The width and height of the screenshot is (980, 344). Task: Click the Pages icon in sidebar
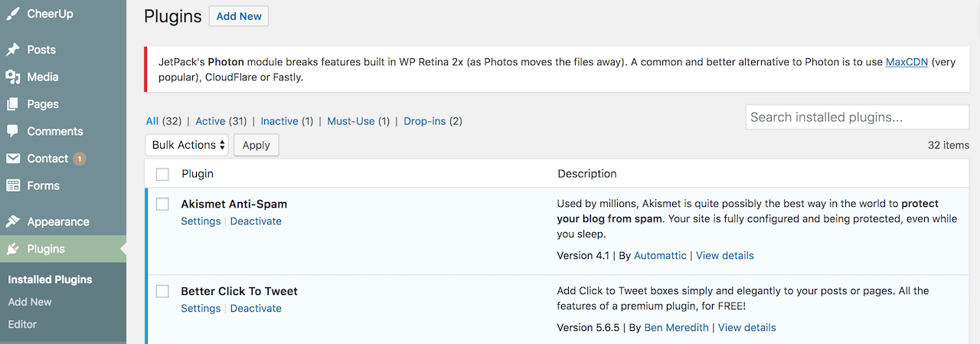[x=13, y=104]
